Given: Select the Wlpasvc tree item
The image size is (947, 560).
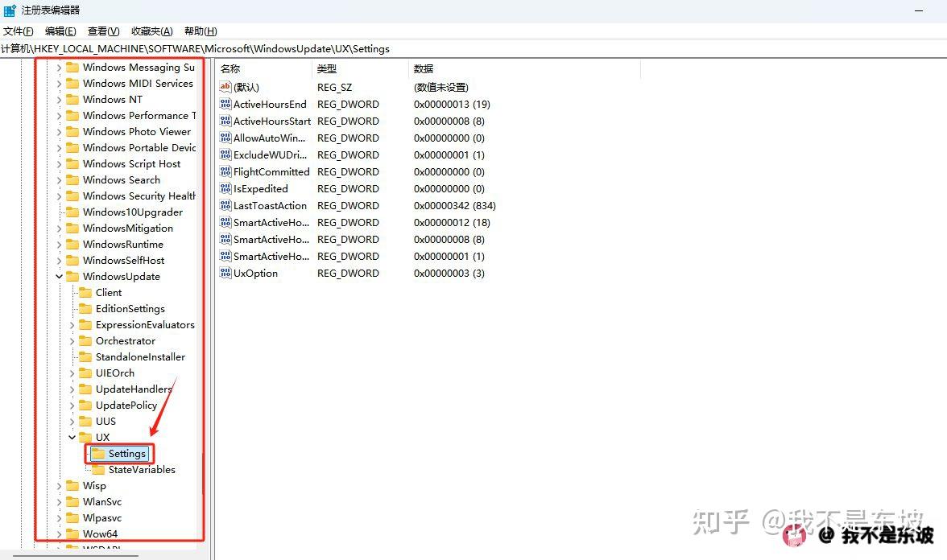Looking at the screenshot, I should point(102,518).
